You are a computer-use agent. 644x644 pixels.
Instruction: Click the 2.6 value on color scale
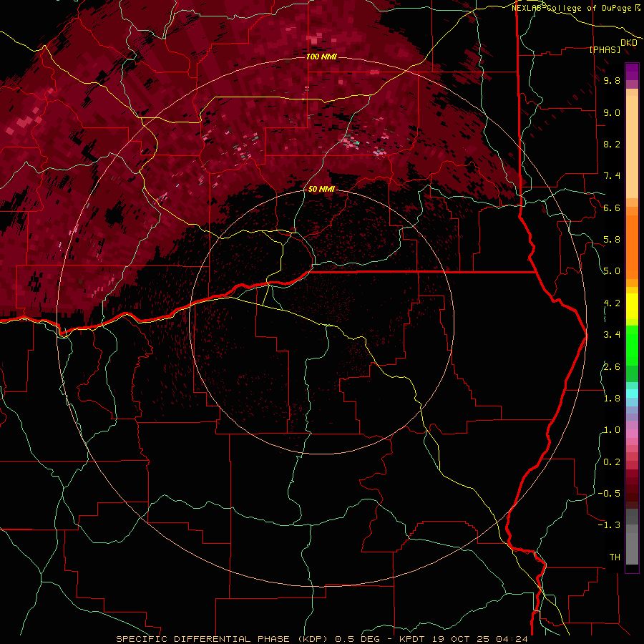coord(612,366)
